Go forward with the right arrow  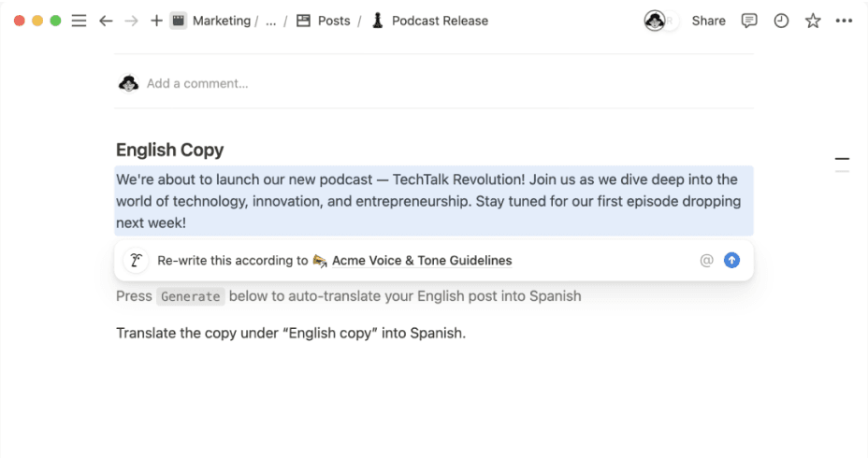pyautogui.click(x=132, y=21)
